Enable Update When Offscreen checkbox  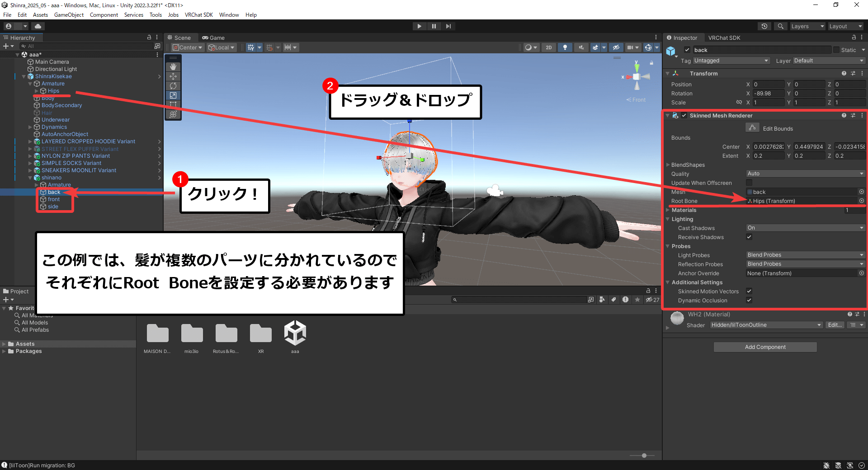click(x=749, y=183)
